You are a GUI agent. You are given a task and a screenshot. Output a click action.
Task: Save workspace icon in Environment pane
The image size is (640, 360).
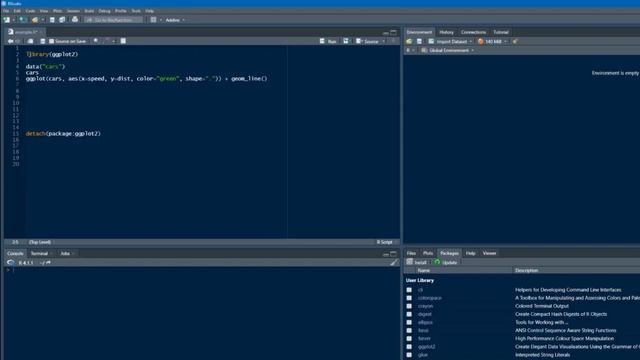pyautogui.click(x=419, y=41)
